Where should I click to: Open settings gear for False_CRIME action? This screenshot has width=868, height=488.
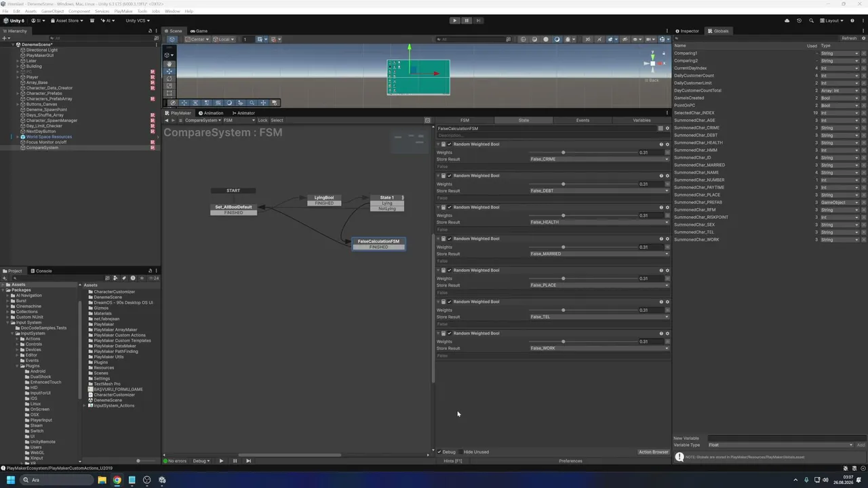(x=667, y=144)
